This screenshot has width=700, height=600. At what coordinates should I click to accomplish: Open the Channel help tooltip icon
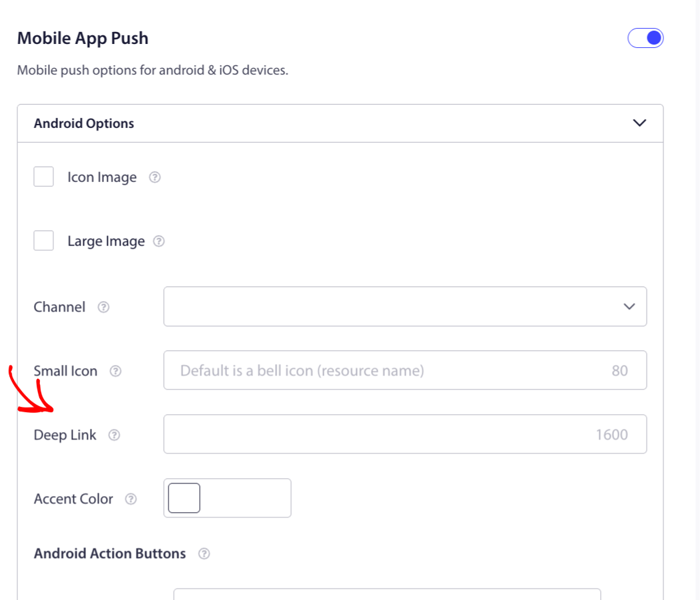tap(103, 307)
